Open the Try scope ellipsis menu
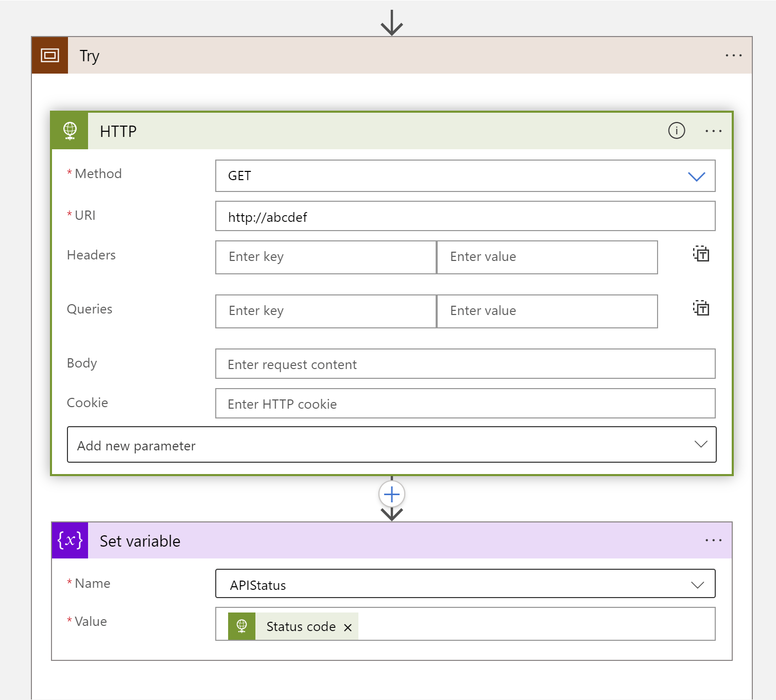 coord(733,55)
